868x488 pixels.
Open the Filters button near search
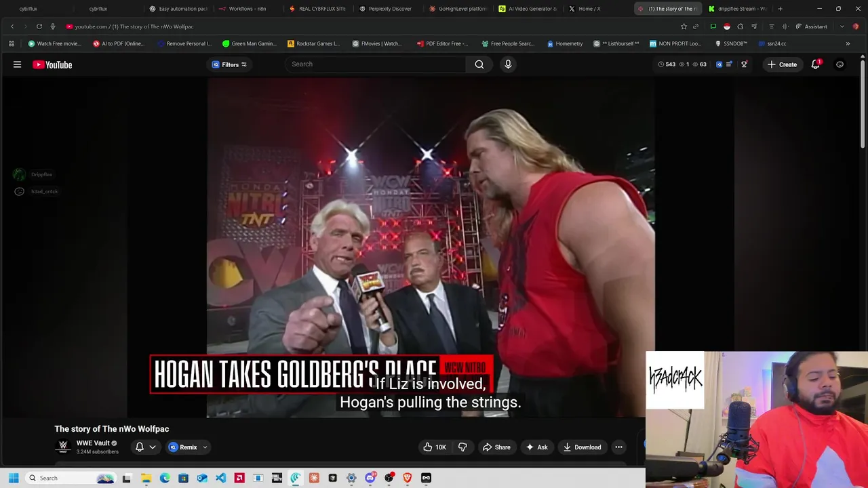(229, 64)
